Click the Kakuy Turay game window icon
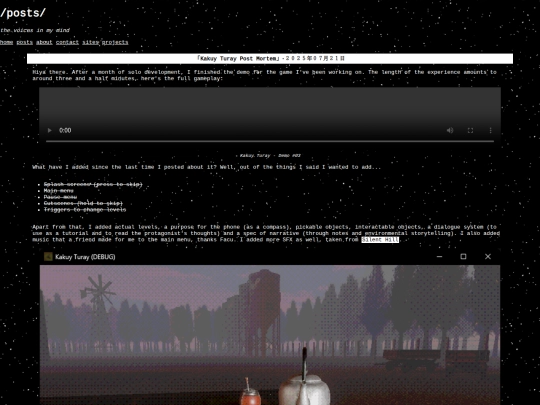Viewport: 540px width, 405px height. 48,257
